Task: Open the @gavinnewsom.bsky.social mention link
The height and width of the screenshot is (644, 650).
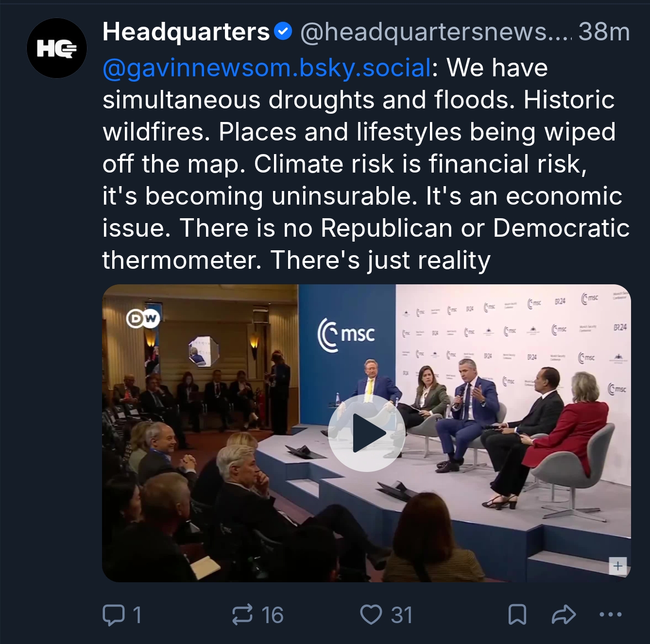Action: pyautogui.click(x=267, y=68)
